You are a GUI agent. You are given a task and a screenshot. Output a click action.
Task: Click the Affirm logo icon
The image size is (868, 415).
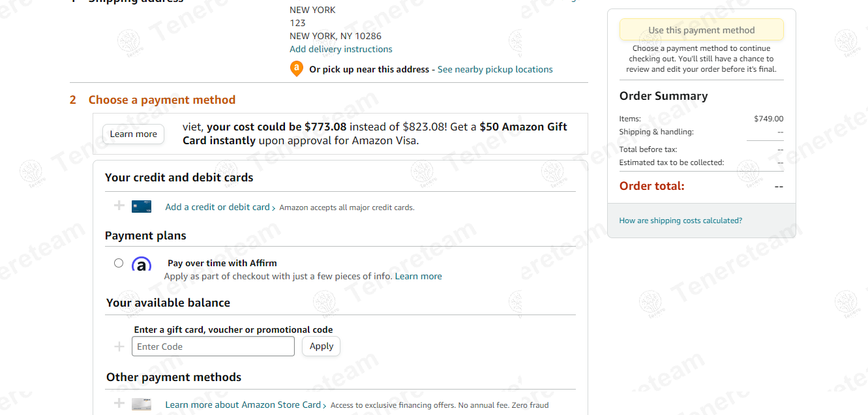click(x=142, y=264)
